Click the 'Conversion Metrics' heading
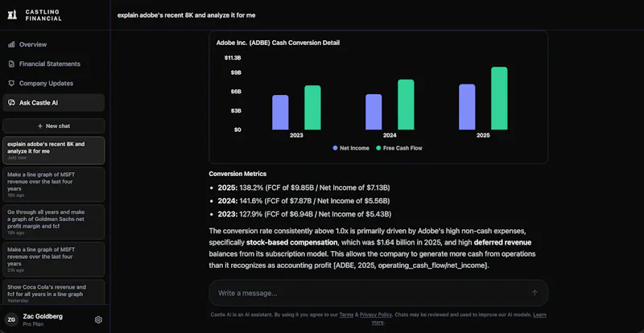This screenshot has height=333, width=644. (237, 174)
